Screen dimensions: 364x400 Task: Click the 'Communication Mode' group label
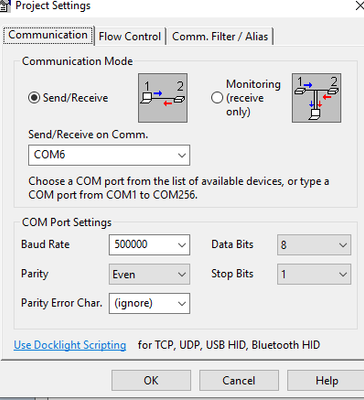77,61
